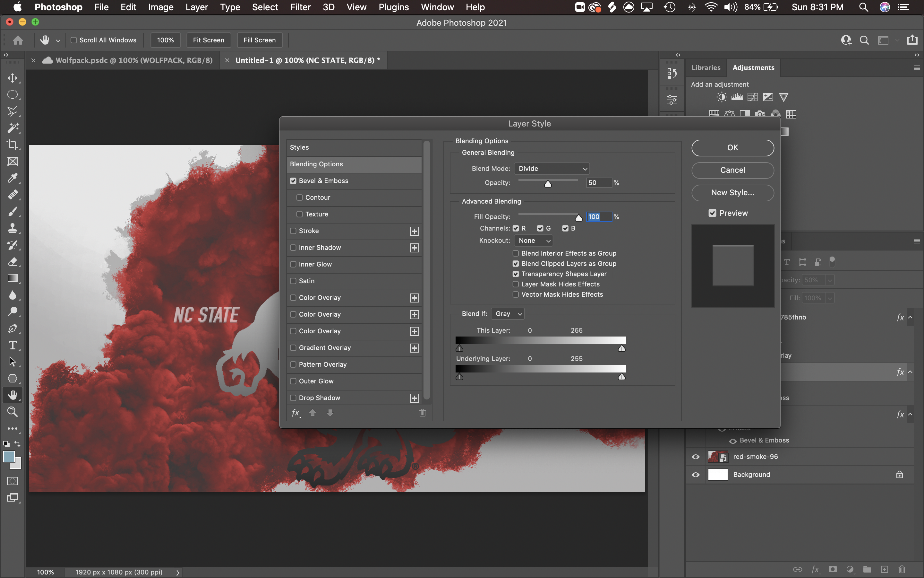Enable the Texture checkbox
The width and height of the screenshot is (924, 578).
[300, 214]
